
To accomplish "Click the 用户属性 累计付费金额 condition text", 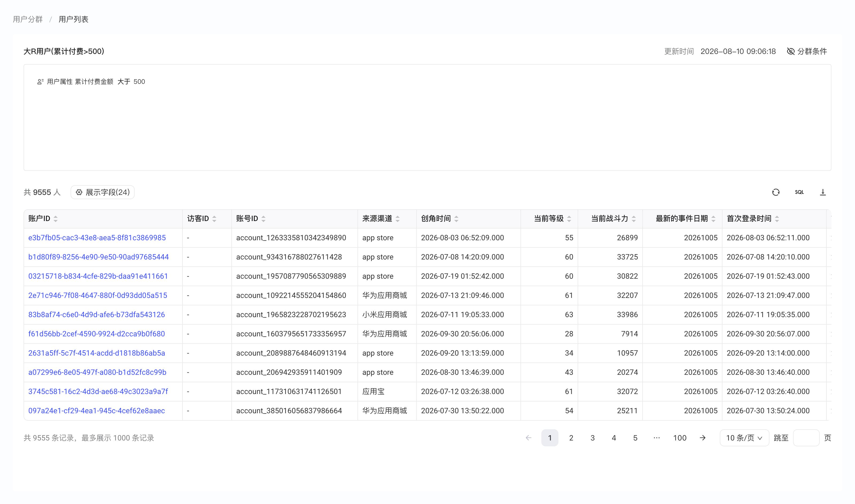I will click(80, 81).
